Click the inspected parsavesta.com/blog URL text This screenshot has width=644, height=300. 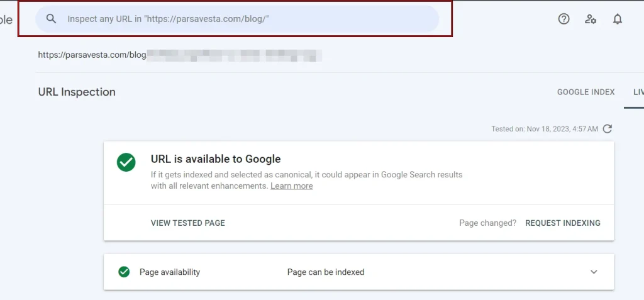coord(180,55)
